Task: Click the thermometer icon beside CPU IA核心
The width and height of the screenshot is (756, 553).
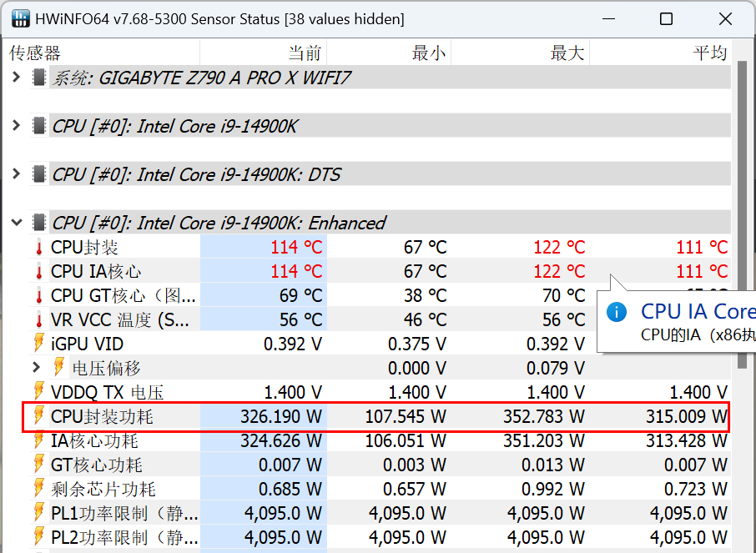Action: (38, 271)
